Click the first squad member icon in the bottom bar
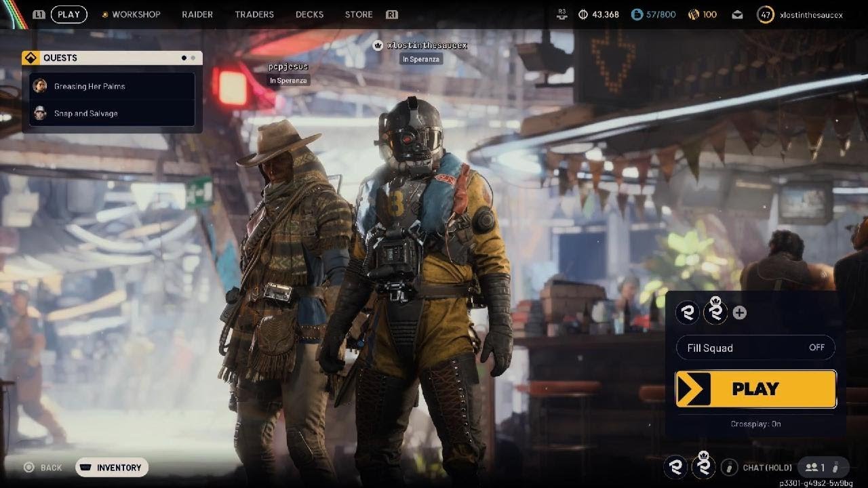This screenshot has width=868, height=488. 676,467
